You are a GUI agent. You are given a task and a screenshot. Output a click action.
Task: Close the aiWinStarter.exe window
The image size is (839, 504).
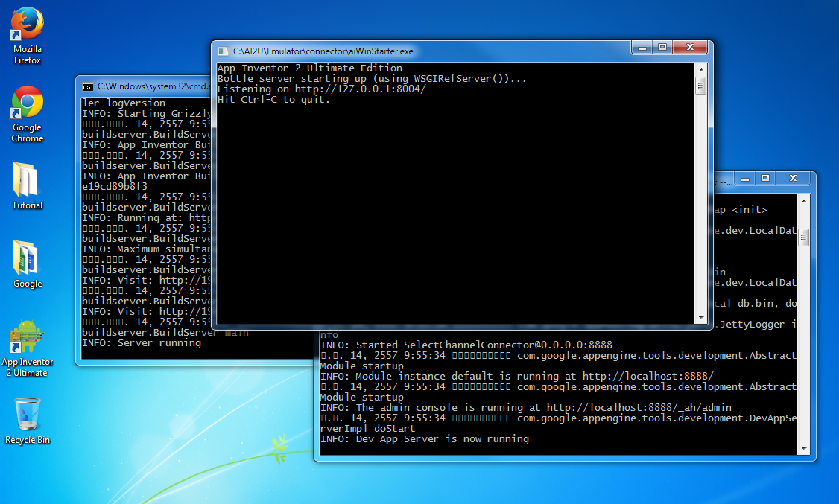pos(690,48)
